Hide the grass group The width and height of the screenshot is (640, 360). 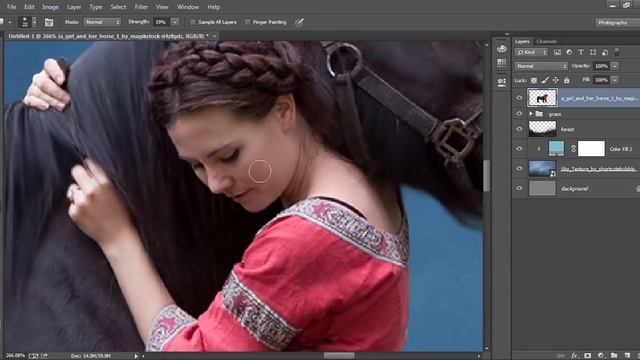(x=519, y=113)
